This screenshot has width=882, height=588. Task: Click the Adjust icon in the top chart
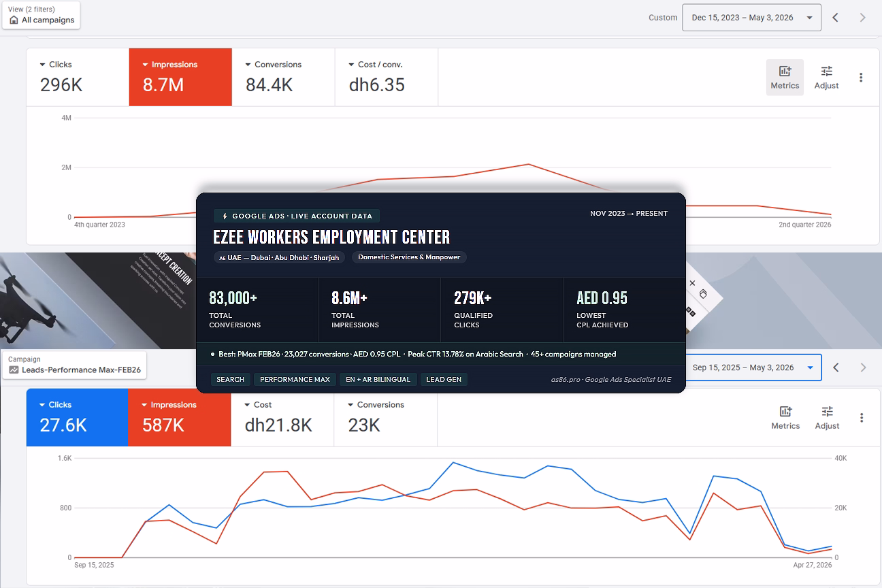click(826, 77)
